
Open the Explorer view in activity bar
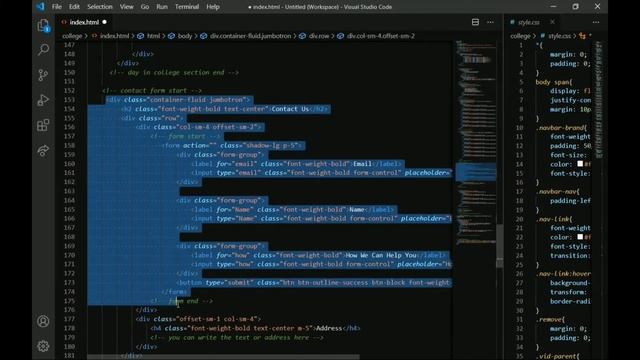(x=43, y=26)
